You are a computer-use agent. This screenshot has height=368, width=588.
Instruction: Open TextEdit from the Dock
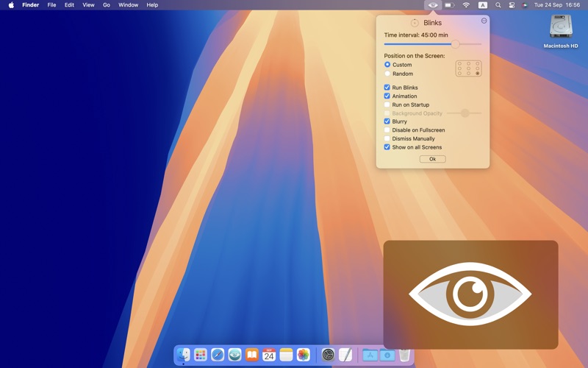(x=345, y=355)
